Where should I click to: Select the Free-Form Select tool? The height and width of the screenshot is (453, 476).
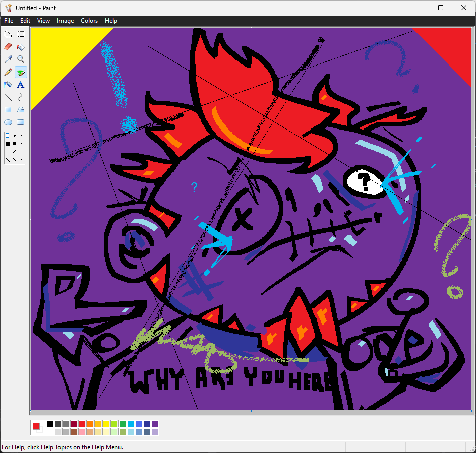coord(8,34)
